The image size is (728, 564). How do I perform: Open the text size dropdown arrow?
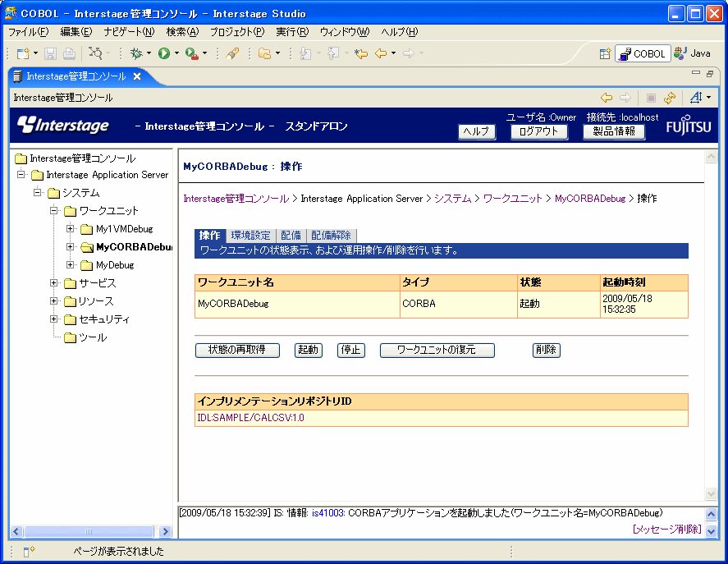click(x=708, y=97)
